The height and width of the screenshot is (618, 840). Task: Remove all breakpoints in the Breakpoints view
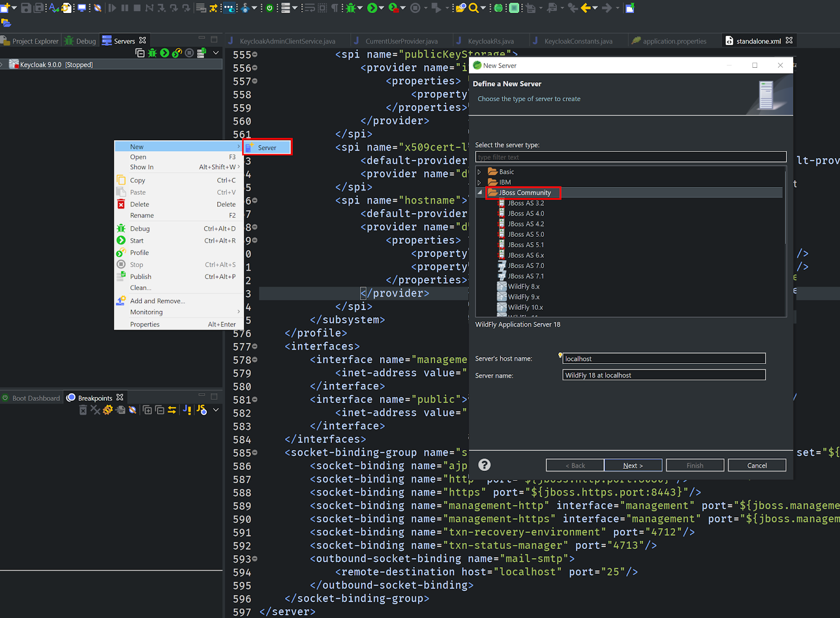96,410
